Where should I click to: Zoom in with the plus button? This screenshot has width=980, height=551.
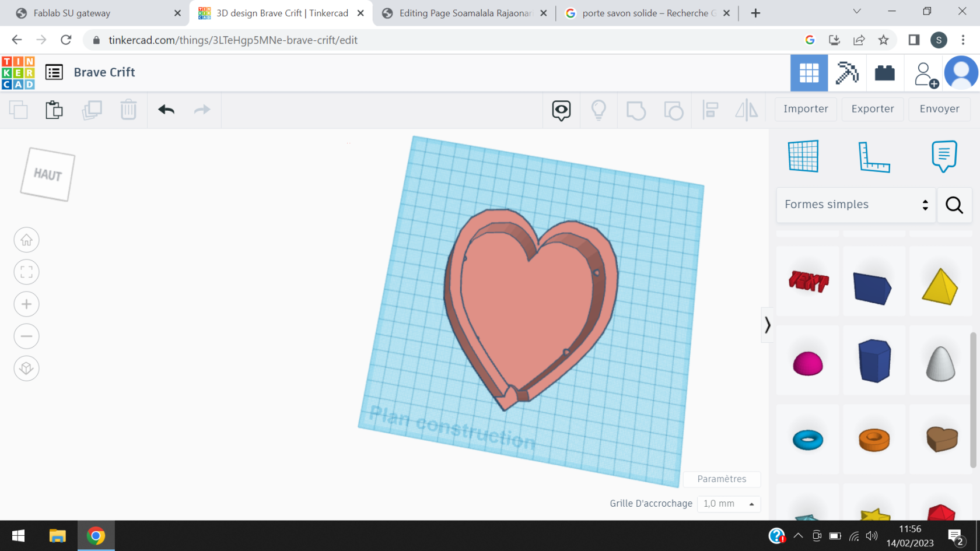(26, 304)
